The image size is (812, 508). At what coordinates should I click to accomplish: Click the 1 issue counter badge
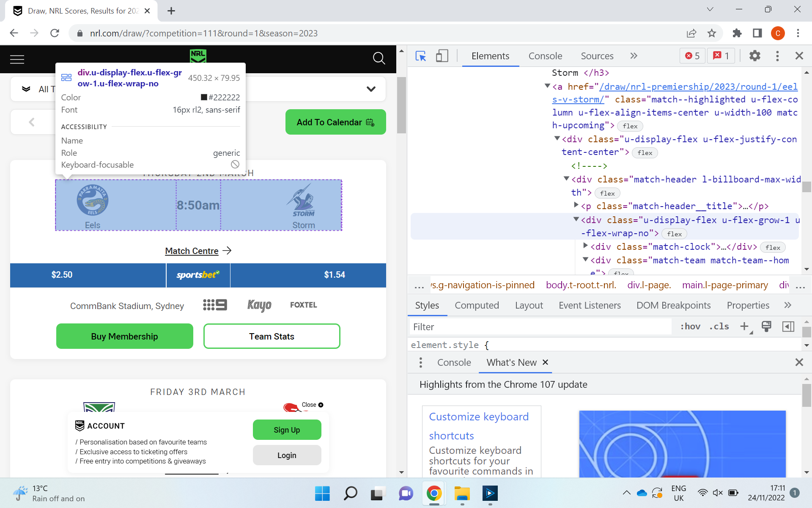click(x=721, y=56)
